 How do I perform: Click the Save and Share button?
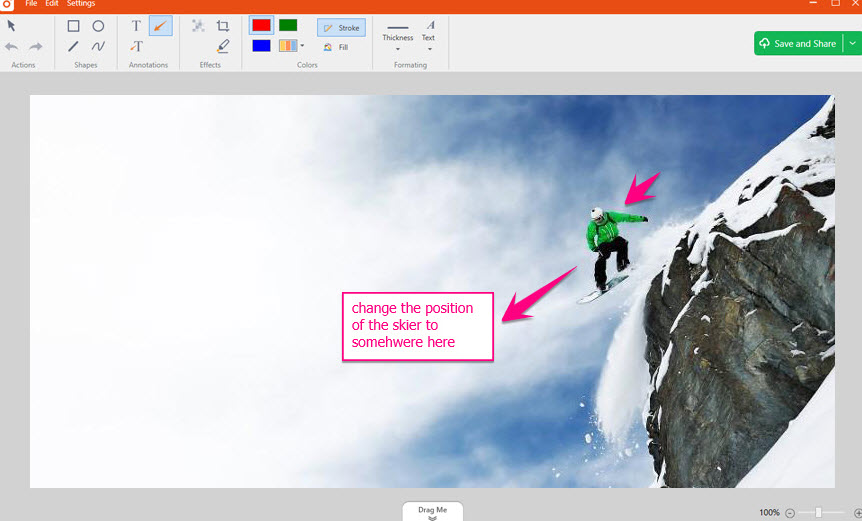pos(798,43)
